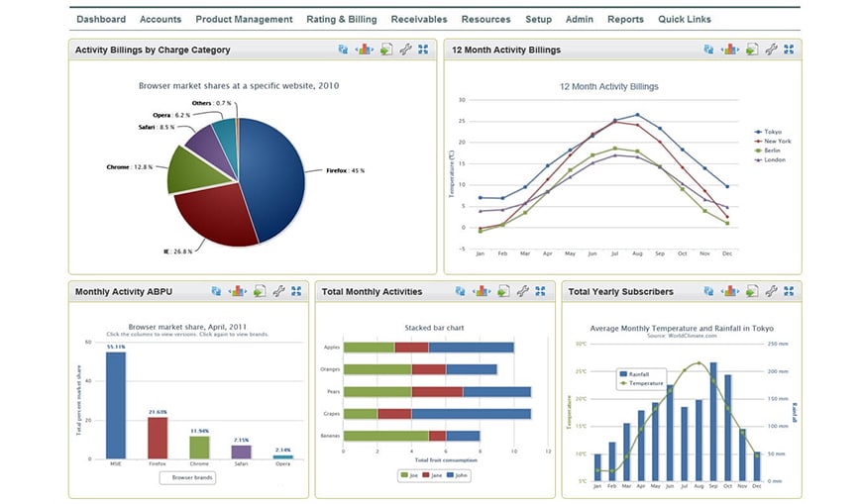
Task: Open the Dashboard menu
Action: [101, 19]
